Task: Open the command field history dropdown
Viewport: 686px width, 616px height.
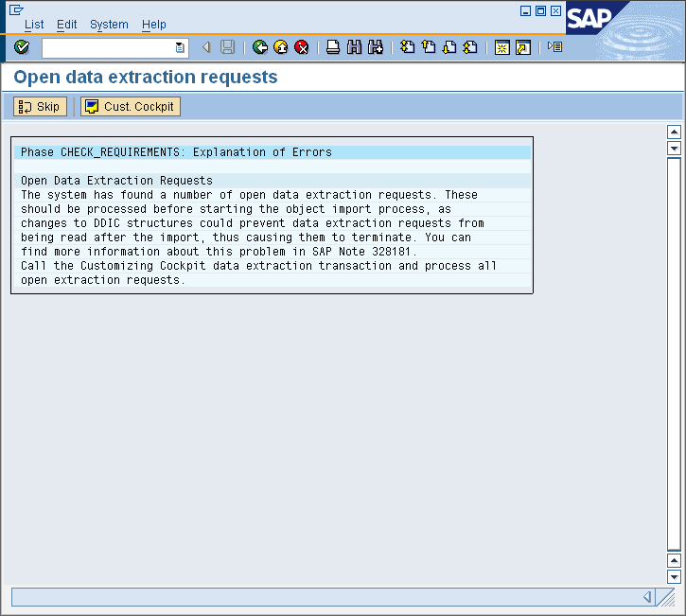Action: (180, 47)
